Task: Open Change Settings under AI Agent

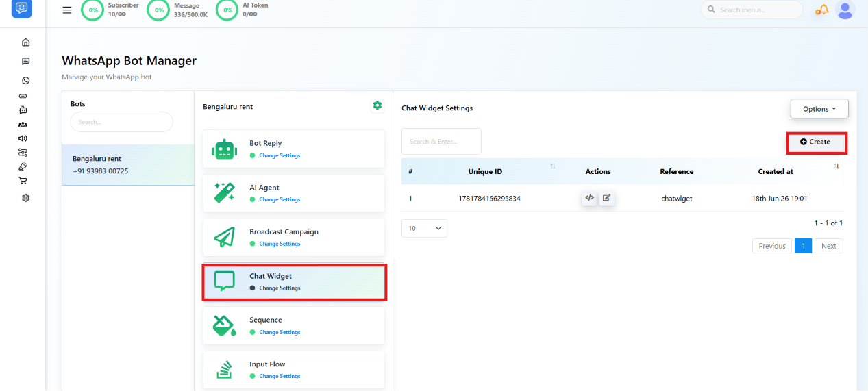Action: click(280, 200)
